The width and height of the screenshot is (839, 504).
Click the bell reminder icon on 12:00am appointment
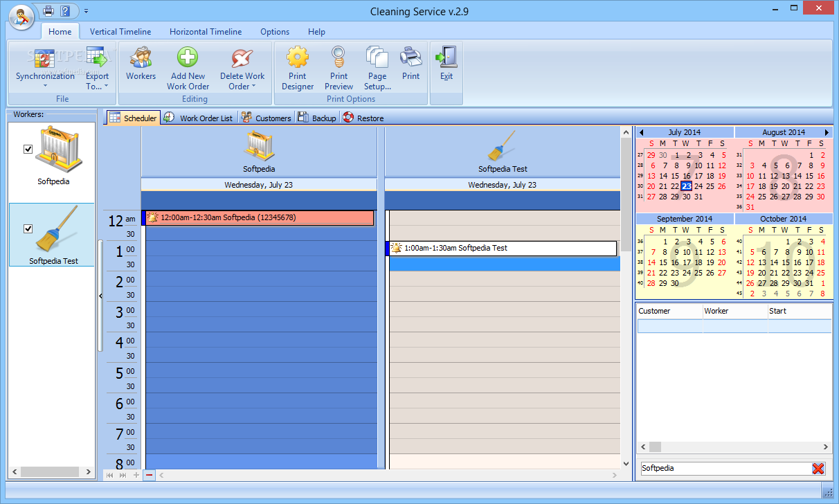tap(153, 217)
